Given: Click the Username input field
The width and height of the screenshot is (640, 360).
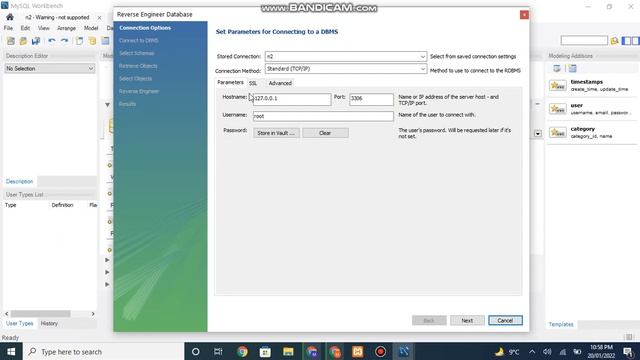Looking at the screenshot, I should click(x=323, y=116).
